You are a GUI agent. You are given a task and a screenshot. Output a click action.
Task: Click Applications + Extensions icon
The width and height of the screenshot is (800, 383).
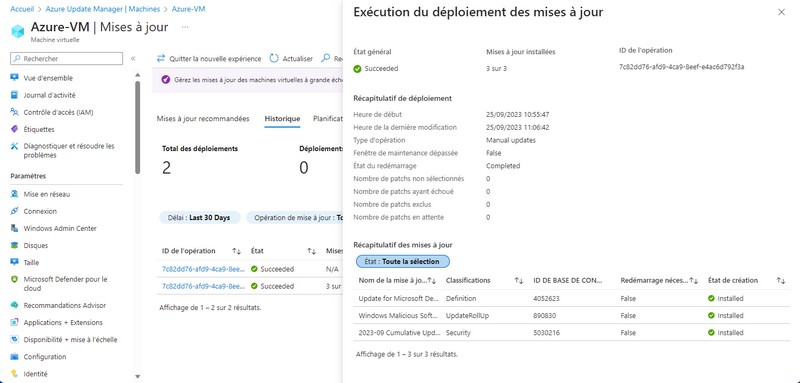point(14,322)
